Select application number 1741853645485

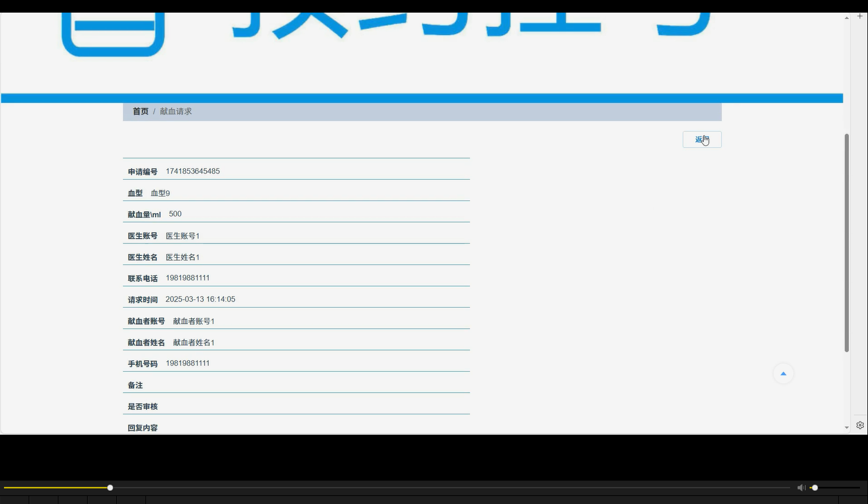point(193,171)
